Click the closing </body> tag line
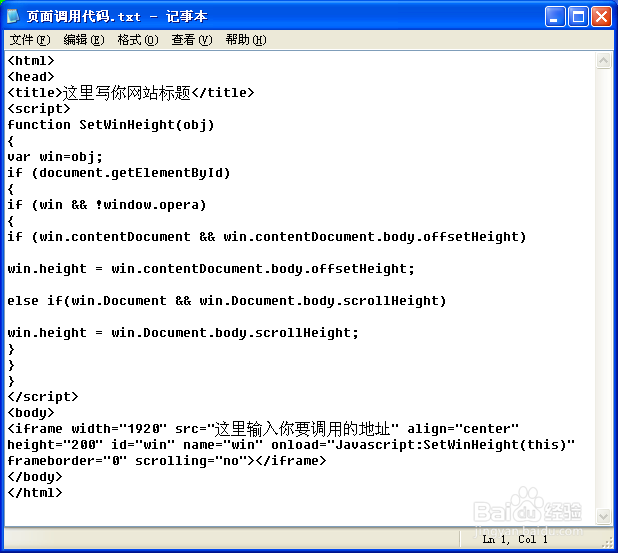This screenshot has width=618, height=553. click(x=35, y=477)
